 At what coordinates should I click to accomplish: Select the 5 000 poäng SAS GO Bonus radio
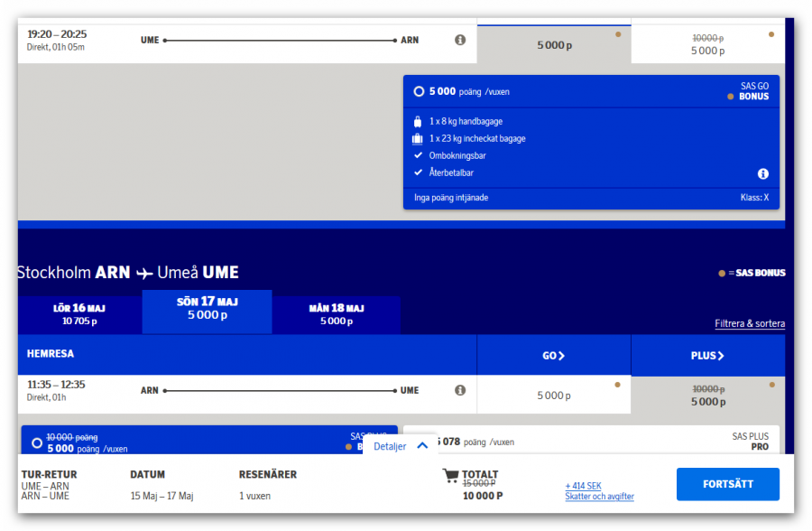pos(419,91)
